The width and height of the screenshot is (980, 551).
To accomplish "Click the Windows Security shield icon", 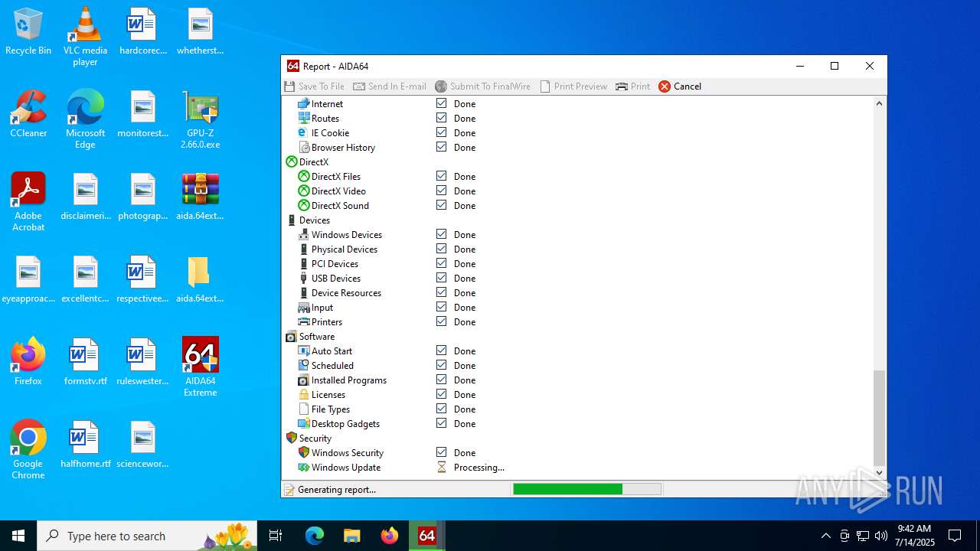I will click(303, 452).
